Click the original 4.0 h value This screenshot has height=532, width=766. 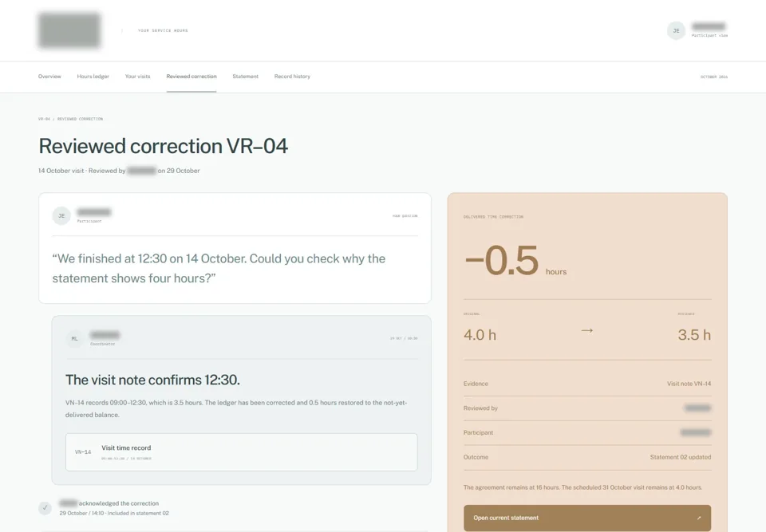pos(480,335)
